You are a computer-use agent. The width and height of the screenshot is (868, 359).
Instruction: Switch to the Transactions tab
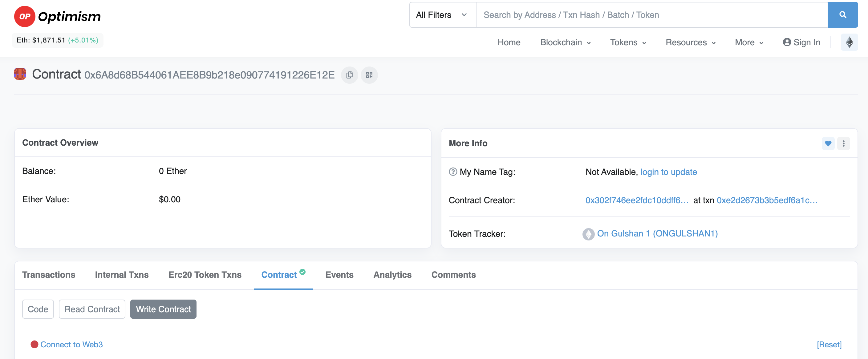point(49,275)
